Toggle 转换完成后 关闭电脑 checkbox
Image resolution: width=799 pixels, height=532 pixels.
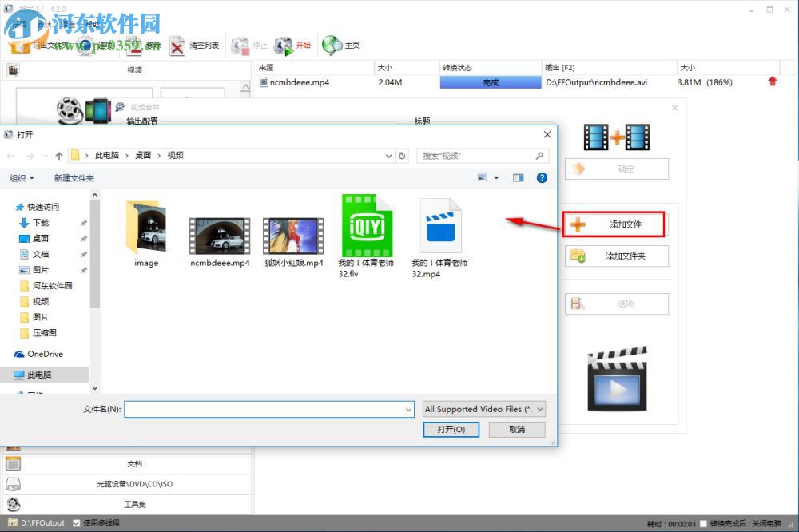point(703,523)
